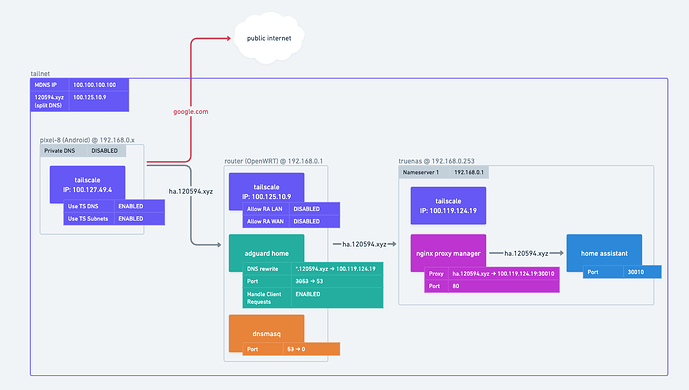The image size is (689, 390).
Task: Select the 'Handle Client Requests' cell
Action: click(267, 298)
